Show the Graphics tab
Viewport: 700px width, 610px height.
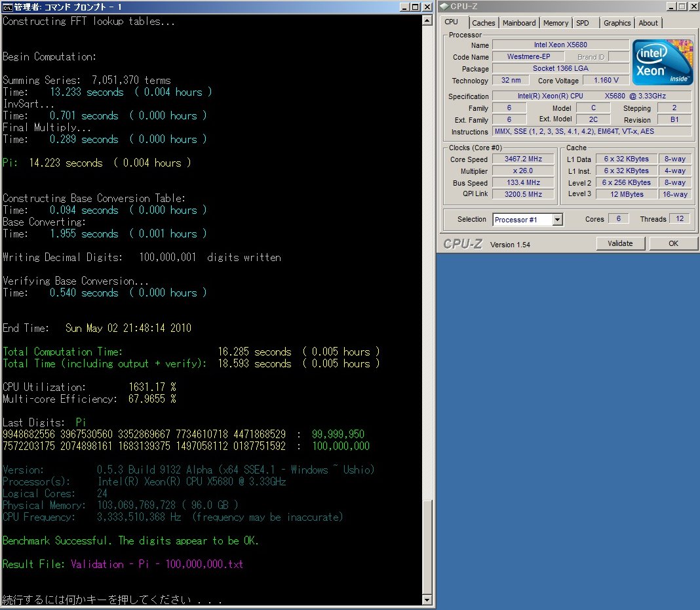(617, 23)
